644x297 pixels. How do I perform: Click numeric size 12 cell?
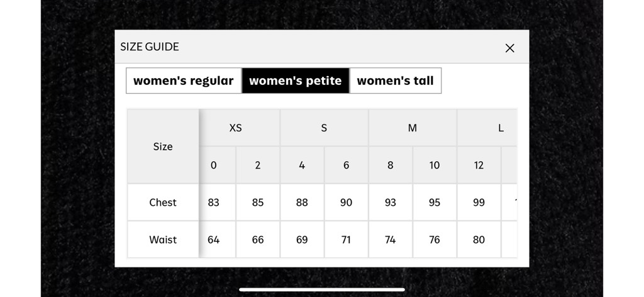(x=479, y=165)
